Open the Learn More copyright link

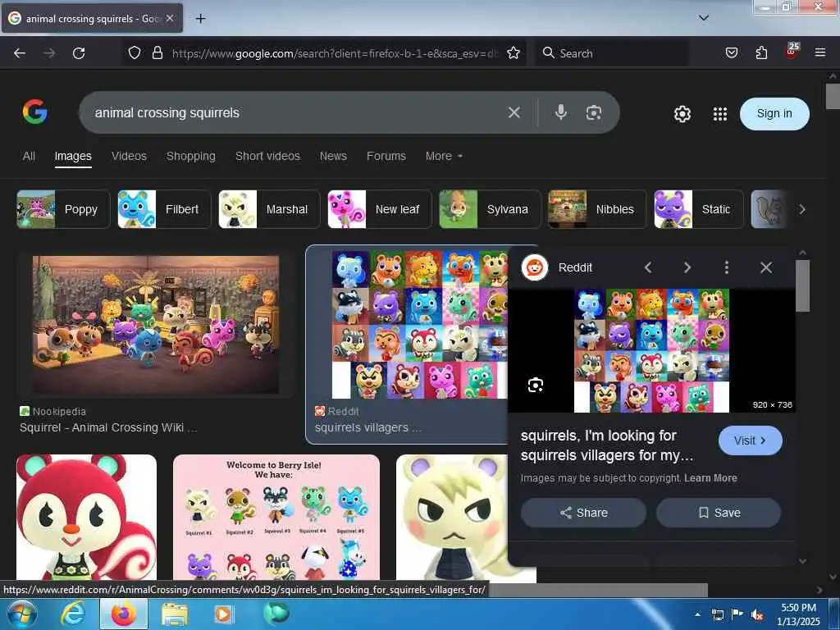710,478
